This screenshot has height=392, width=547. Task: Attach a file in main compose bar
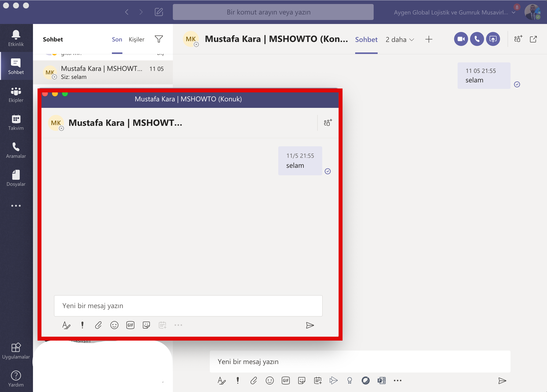point(254,381)
